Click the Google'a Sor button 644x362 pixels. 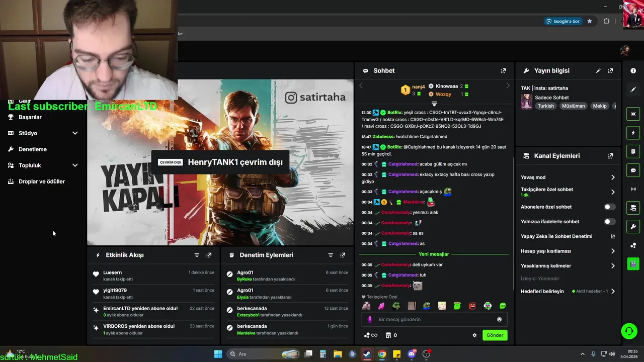[562, 21]
